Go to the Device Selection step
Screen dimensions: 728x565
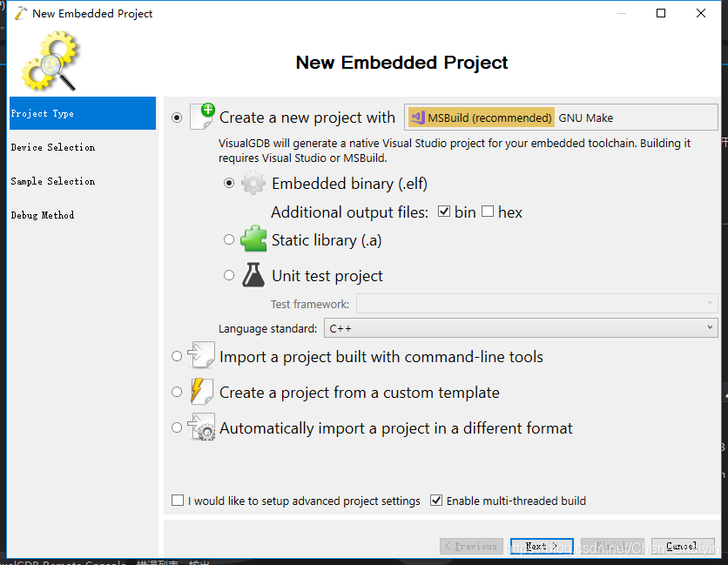83,147
